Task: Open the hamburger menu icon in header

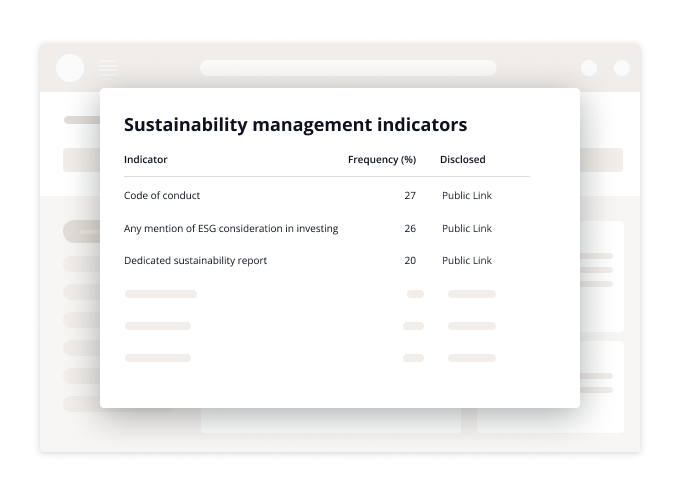Action: point(108,68)
